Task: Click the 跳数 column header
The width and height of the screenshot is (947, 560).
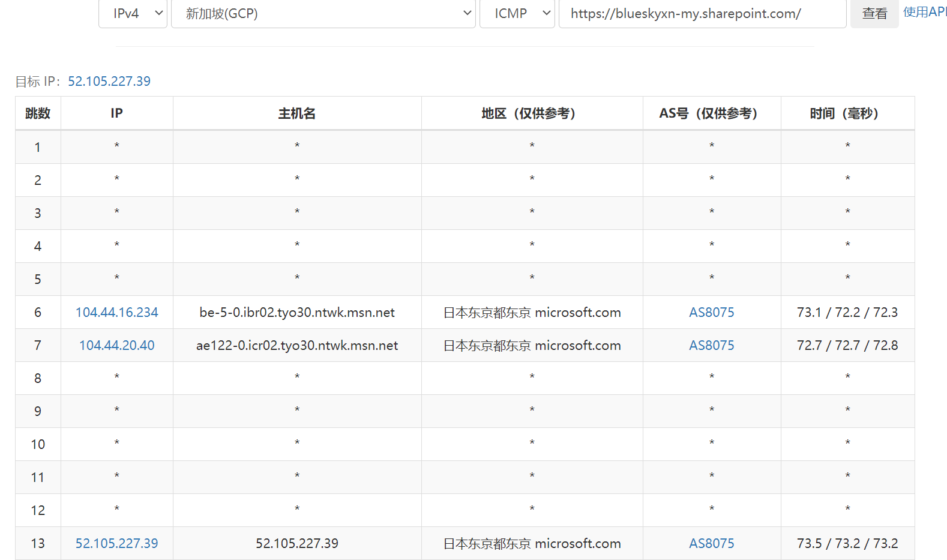Action: coord(38,113)
